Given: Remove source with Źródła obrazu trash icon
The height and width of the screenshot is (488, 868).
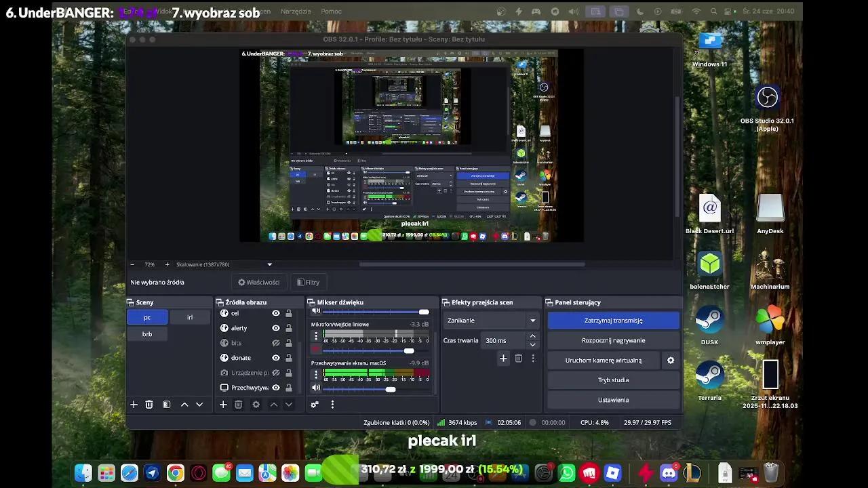Looking at the screenshot, I should tap(239, 405).
